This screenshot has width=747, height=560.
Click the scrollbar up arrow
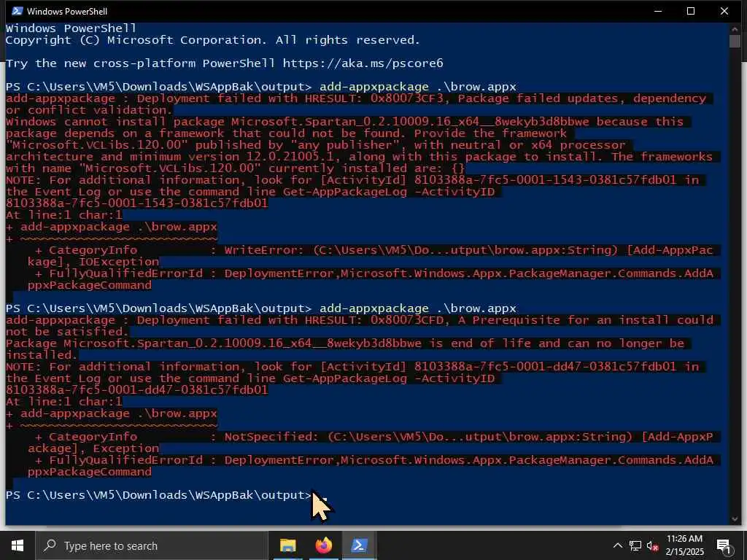tap(735, 29)
